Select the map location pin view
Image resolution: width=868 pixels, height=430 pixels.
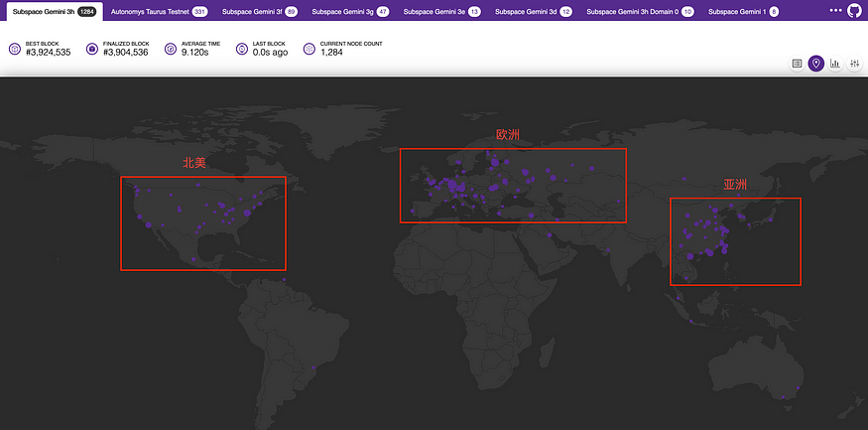pyautogui.click(x=816, y=64)
